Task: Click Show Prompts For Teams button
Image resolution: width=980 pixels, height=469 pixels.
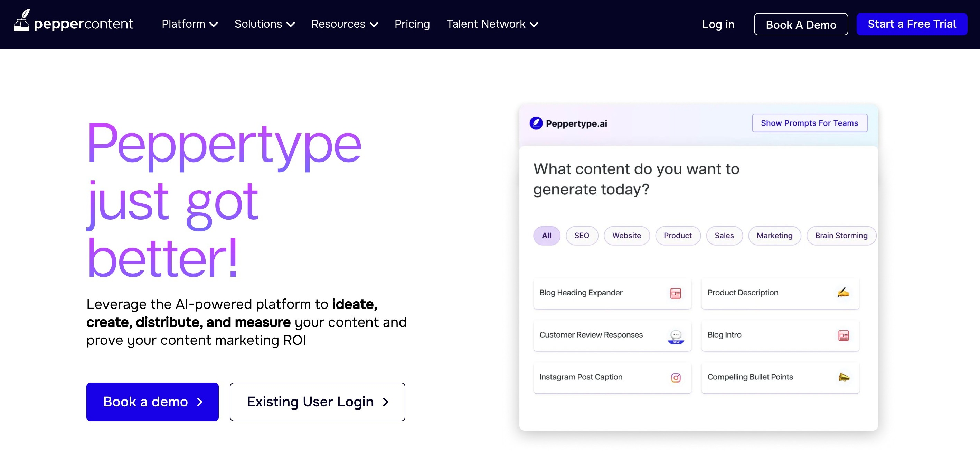Action: pyautogui.click(x=810, y=123)
